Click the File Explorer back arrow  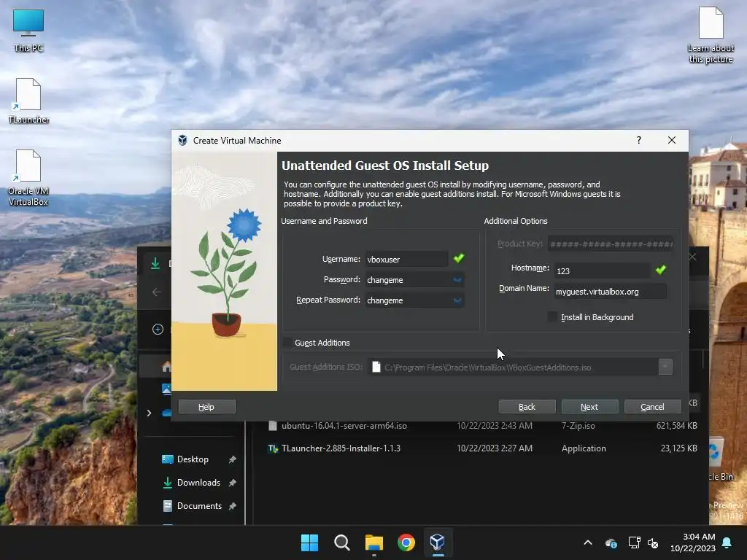coord(156,292)
